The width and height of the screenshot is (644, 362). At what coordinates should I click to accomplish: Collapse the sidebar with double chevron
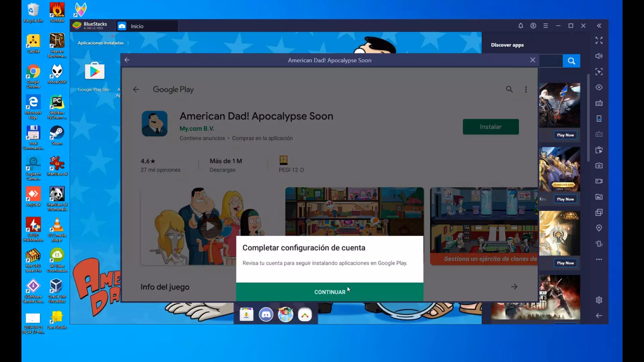(599, 26)
